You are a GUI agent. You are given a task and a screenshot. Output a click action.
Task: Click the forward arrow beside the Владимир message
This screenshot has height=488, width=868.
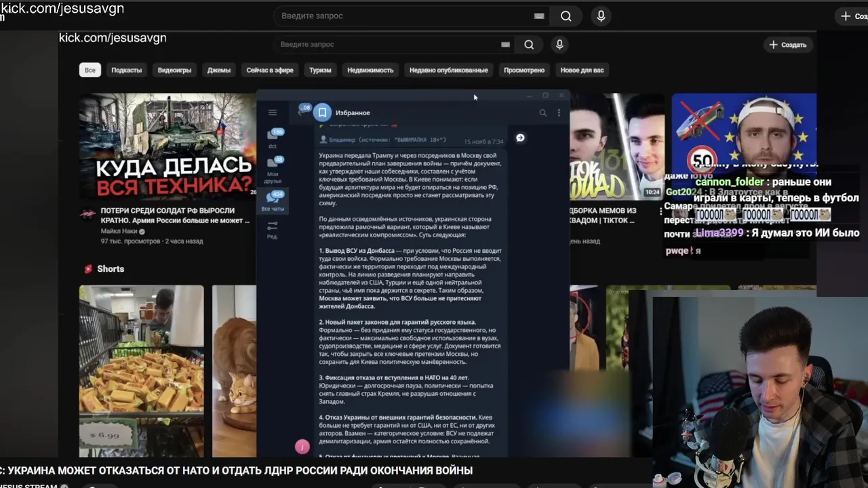[520, 138]
